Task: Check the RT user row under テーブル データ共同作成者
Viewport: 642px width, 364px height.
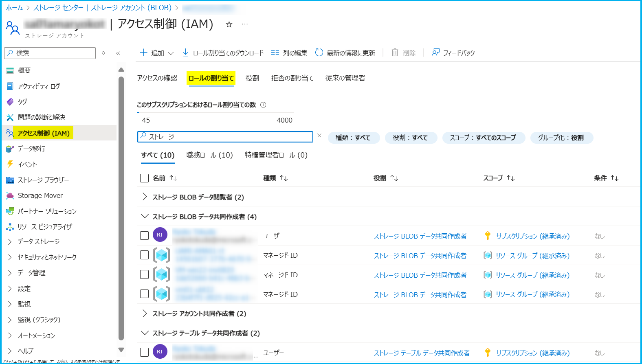Action: 144,352
